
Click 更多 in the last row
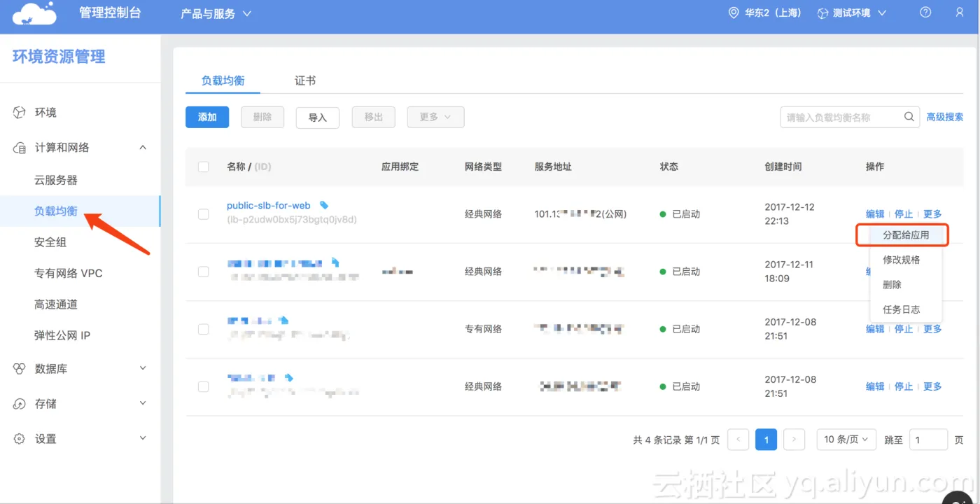pos(932,386)
